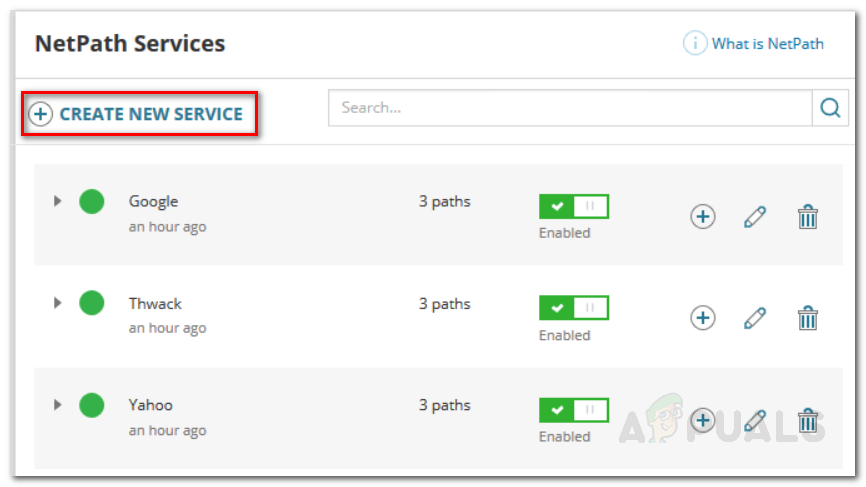Expand the Yahoo service row
This screenshot has height=487, width=866.
coord(58,405)
